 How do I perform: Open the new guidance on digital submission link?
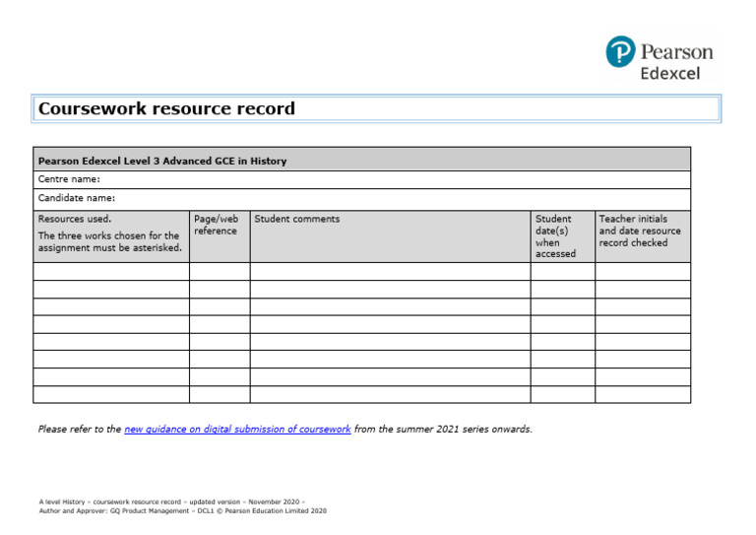(x=237, y=429)
